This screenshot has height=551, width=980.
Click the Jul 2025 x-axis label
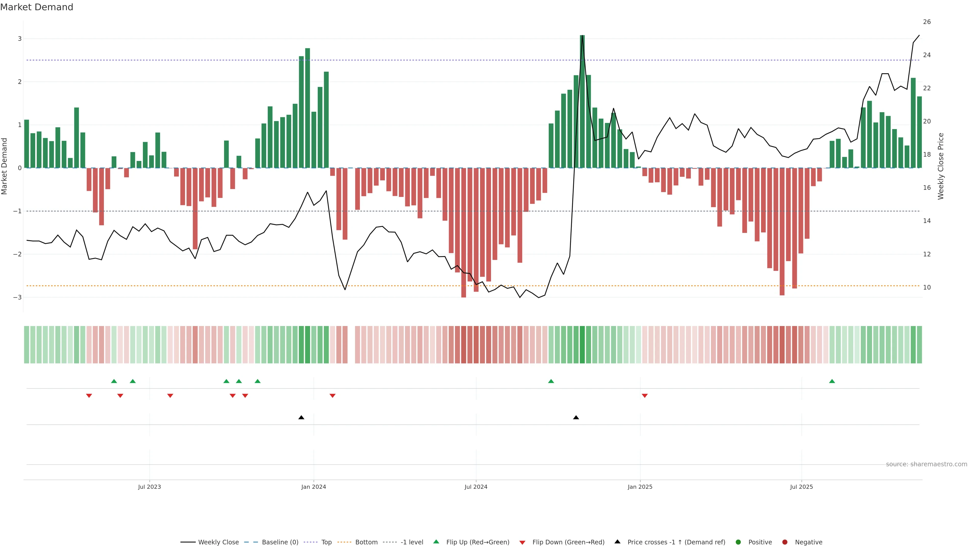tap(801, 487)
